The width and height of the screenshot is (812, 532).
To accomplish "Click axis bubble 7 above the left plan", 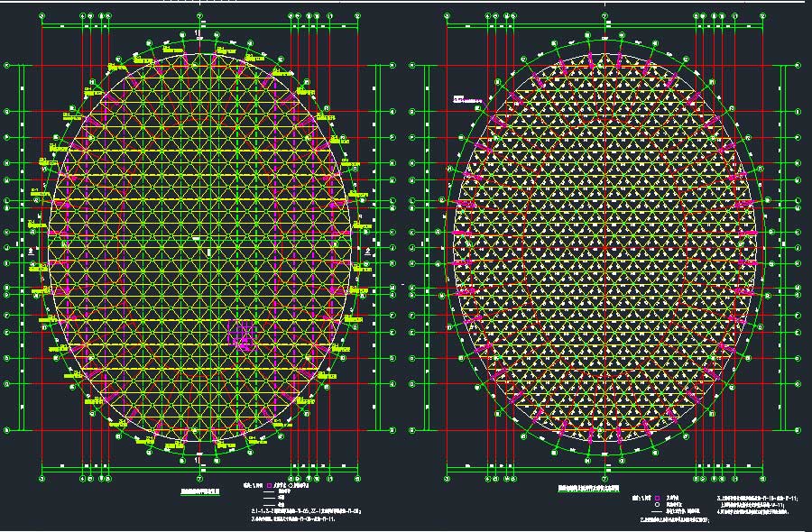I will click(199, 16).
